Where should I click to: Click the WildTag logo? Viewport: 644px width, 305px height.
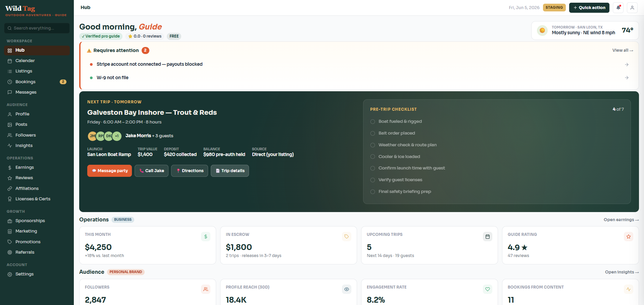pos(20,8)
